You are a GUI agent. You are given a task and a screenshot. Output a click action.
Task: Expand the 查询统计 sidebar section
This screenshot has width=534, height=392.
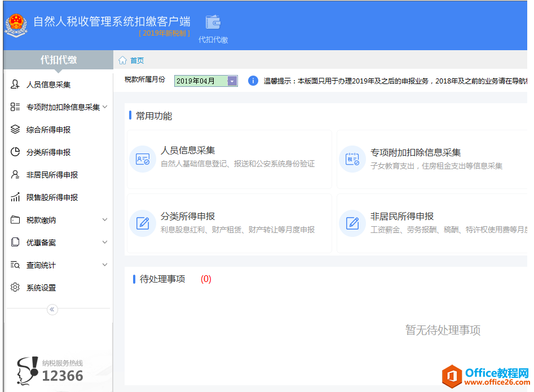coord(105,265)
